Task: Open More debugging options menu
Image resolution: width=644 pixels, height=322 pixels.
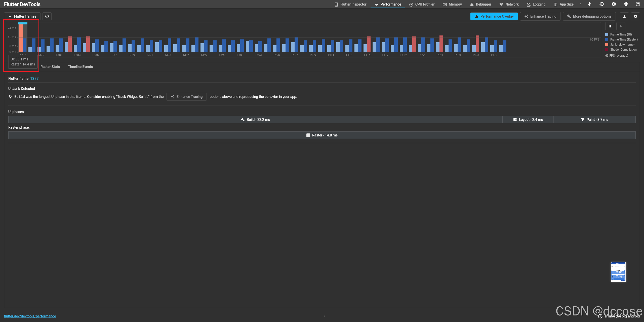Action: [589, 16]
